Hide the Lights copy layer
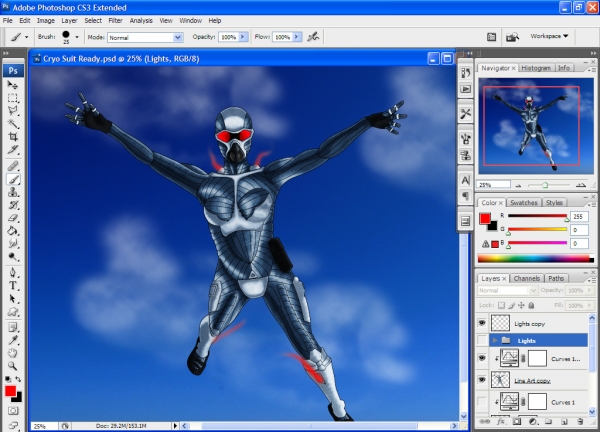This screenshot has width=600, height=432. coord(482,323)
